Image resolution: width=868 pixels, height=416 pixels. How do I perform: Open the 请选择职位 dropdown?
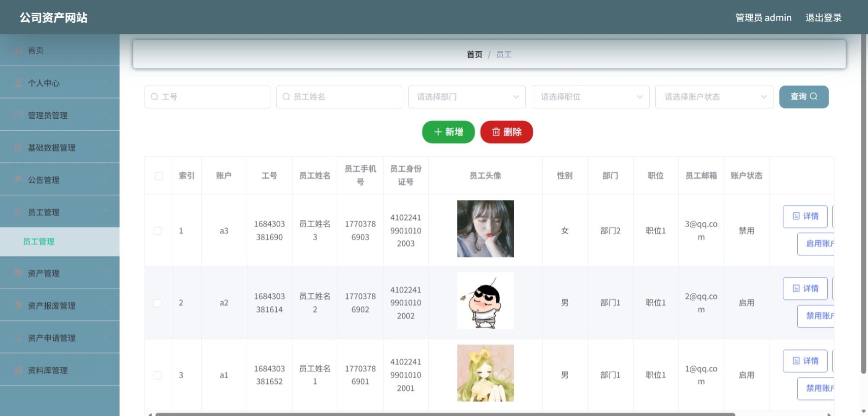point(590,97)
